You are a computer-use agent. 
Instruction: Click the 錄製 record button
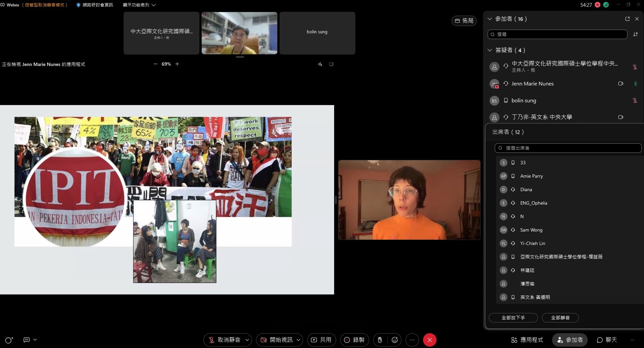pos(354,340)
